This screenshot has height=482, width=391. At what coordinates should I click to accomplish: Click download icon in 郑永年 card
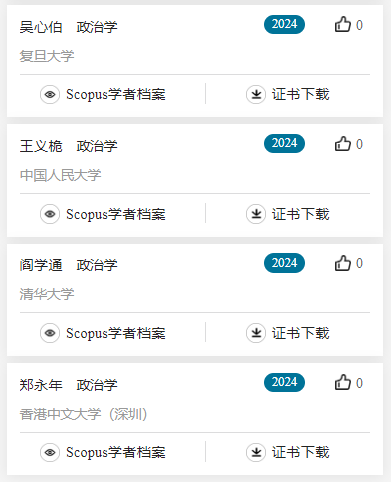(256, 452)
